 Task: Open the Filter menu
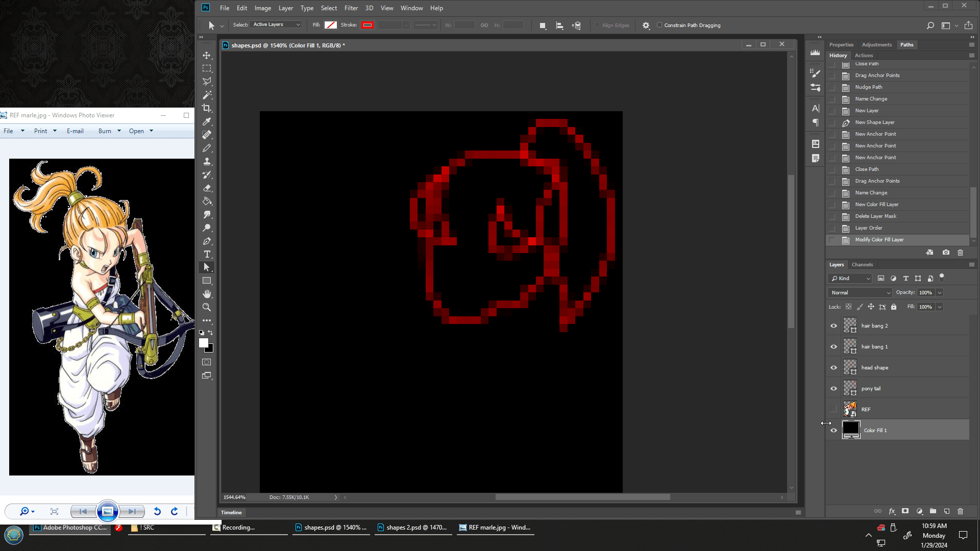351,8
